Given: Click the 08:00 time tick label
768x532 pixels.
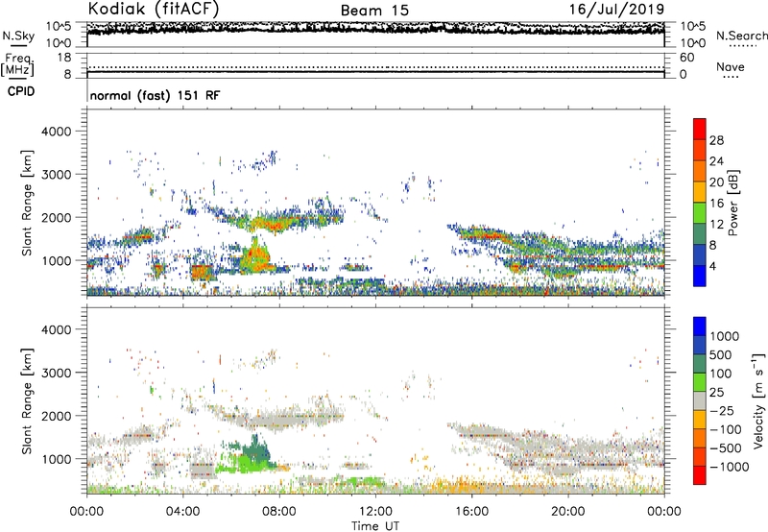Looking at the screenshot, I should [279, 512].
